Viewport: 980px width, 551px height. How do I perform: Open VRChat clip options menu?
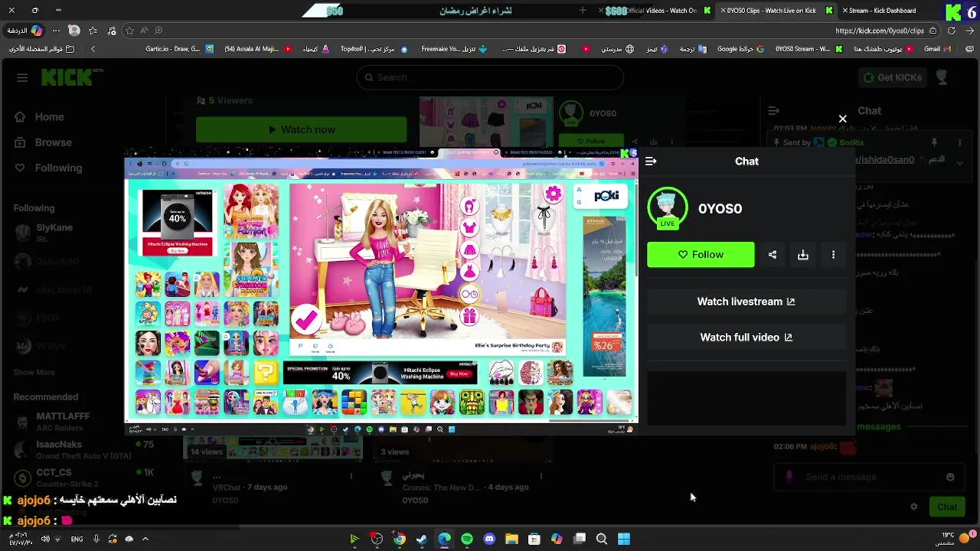tap(351, 476)
